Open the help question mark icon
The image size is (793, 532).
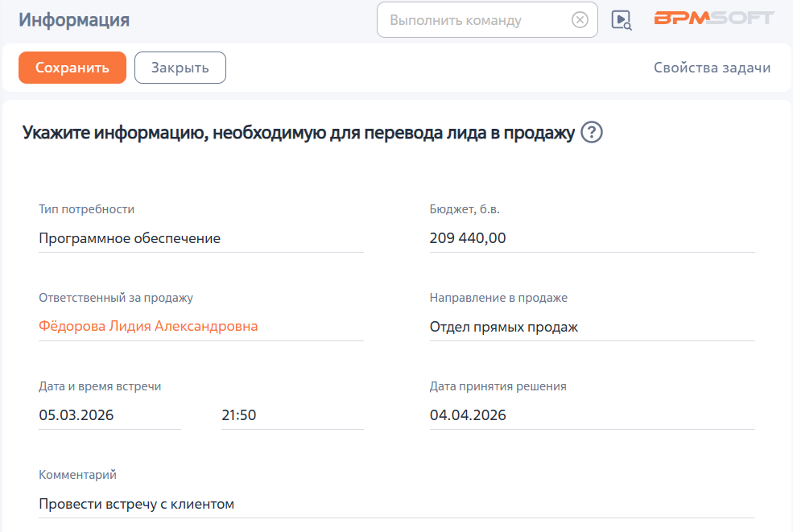click(591, 133)
